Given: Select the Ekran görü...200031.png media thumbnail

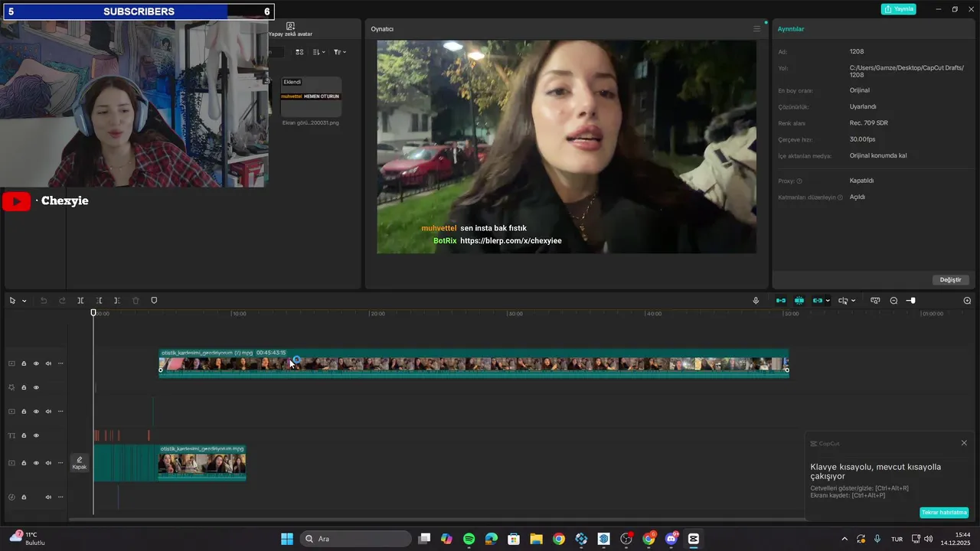Looking at the screenshot, I should tap(311, 96).
